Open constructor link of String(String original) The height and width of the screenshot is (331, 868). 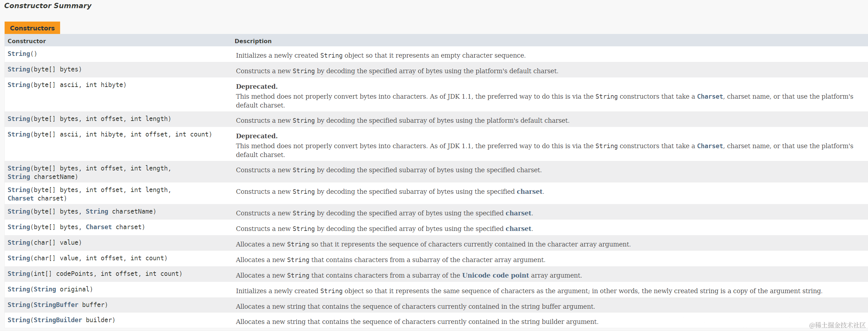coord(19,289)
